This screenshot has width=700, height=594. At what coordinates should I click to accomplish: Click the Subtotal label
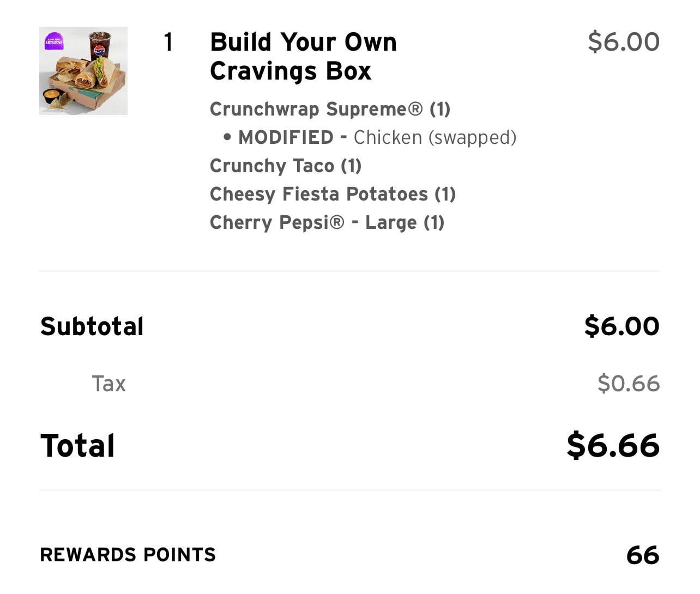pyautogui.click(x=92, y=326)
